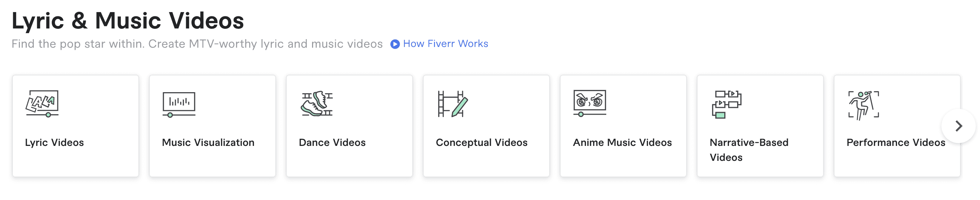Click the Lyric & Music Videos heading
The image size is (980, 200).
pos(128,21)
